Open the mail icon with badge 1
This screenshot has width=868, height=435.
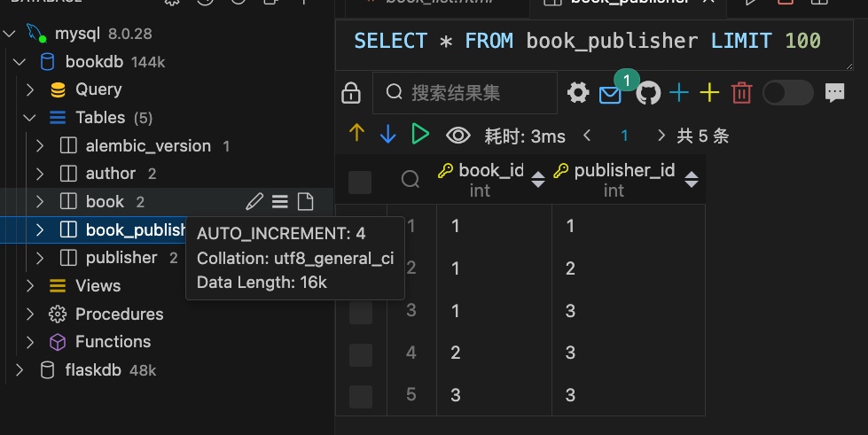click(x=610, y=95)
